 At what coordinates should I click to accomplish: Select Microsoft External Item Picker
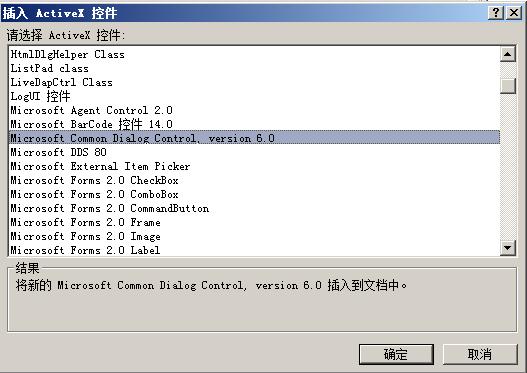[254, 166]
